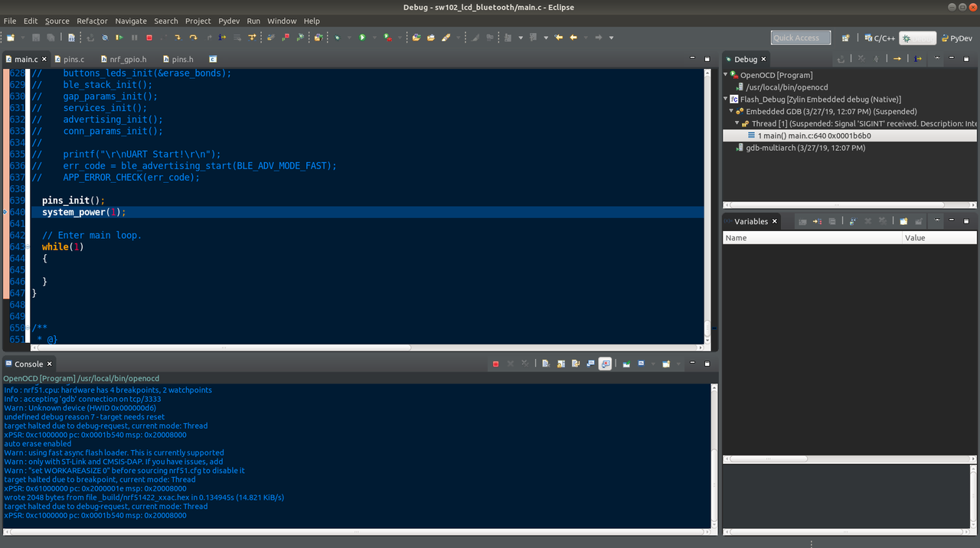Click the New file toolbar icon
This screenshot has height=548, width=980.
[10, 38]
